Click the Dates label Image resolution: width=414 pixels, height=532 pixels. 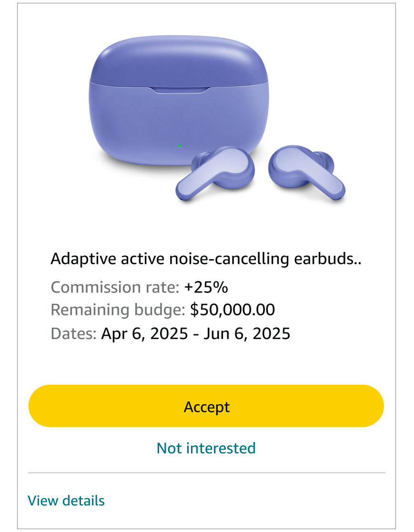74,333
